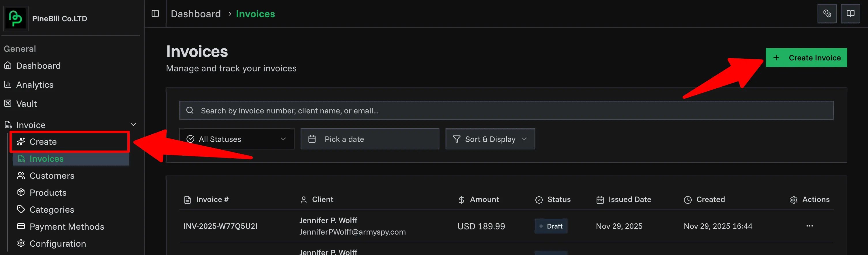Open the currency/coins icon in the header
This screenshot has width=868, height=255.
827,14
